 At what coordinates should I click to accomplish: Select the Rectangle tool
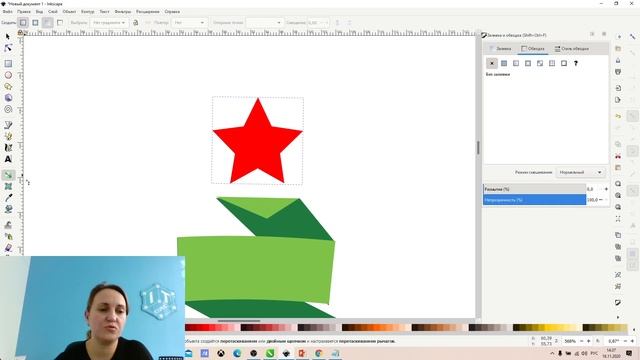coord(8,64)
